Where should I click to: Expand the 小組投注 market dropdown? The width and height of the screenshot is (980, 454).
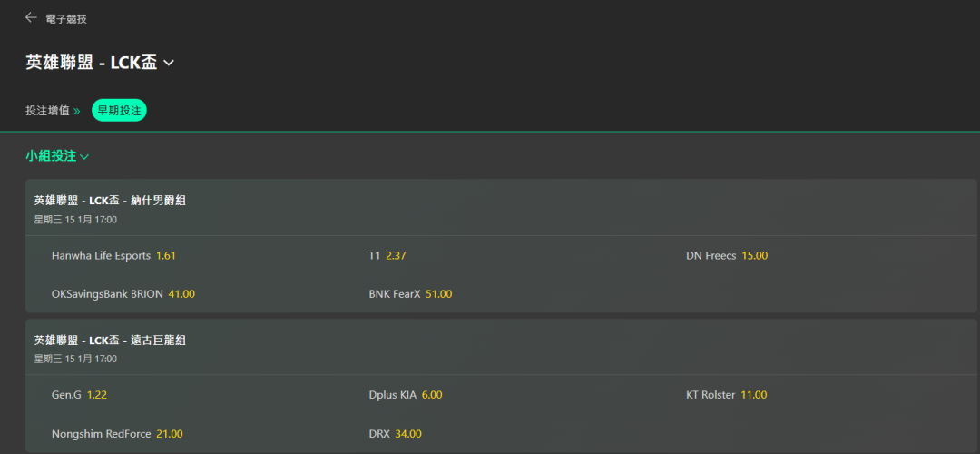tap(84, 156)
